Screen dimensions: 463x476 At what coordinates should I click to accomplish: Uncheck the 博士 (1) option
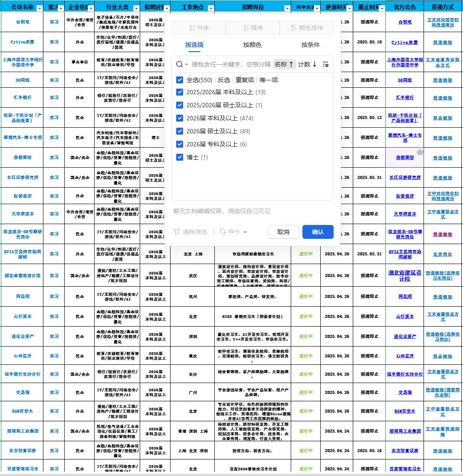180,157
